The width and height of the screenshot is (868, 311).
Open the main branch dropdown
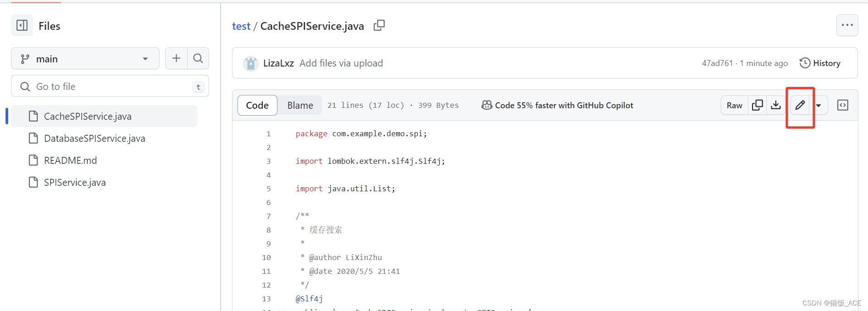(85, 59)
